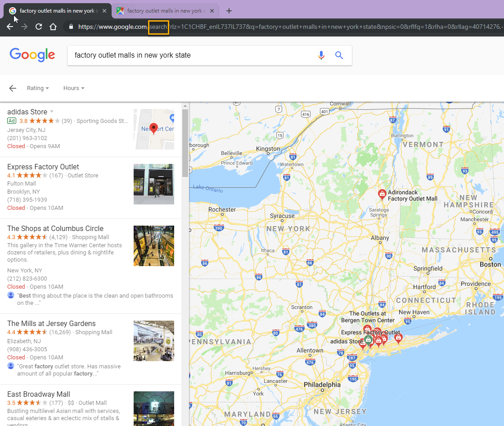
Task: Click the back arrow beside Rating filter
Action: [x=13, y=88]
